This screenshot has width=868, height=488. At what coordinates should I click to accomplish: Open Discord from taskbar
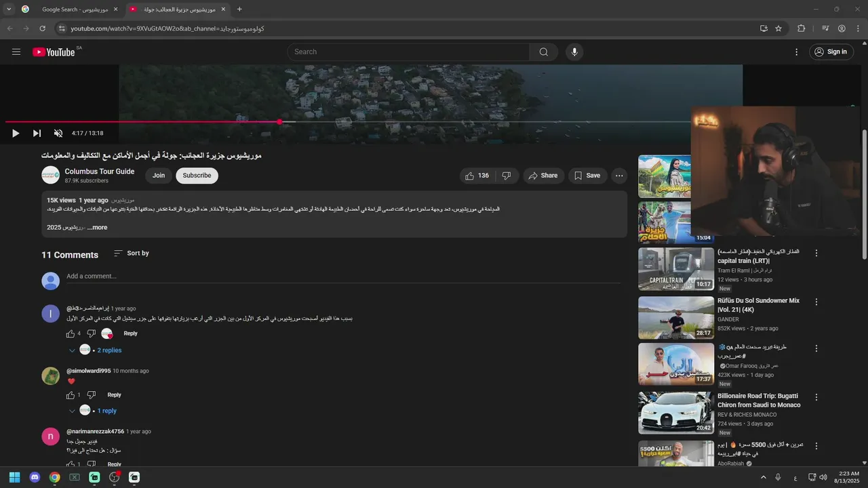[x=35, y=477]
